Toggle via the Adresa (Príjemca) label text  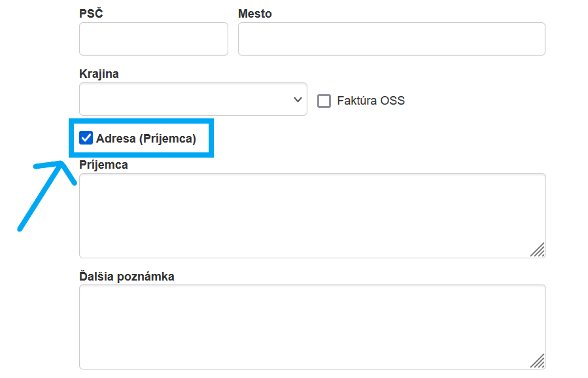[x=146, y=139]
